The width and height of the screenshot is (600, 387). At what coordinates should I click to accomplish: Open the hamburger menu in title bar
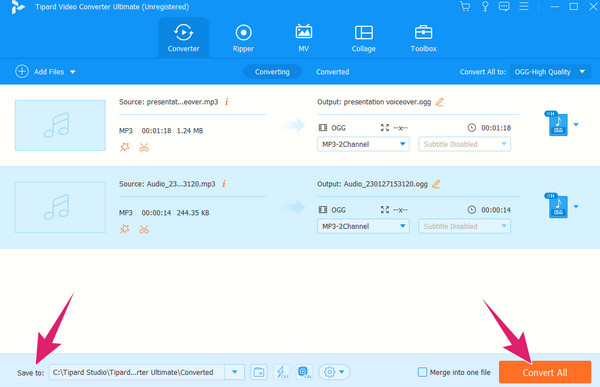523,6
